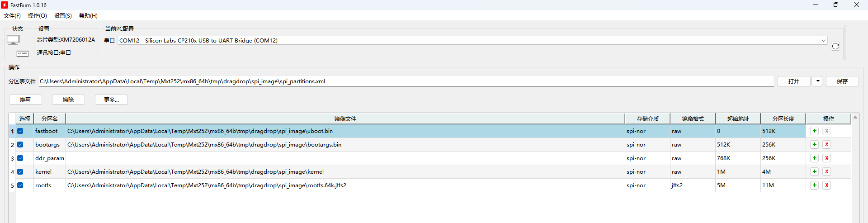Click row number 3 header
Image resolution: width=868 pixels, height=223 pixels.
tap(13, 158)
